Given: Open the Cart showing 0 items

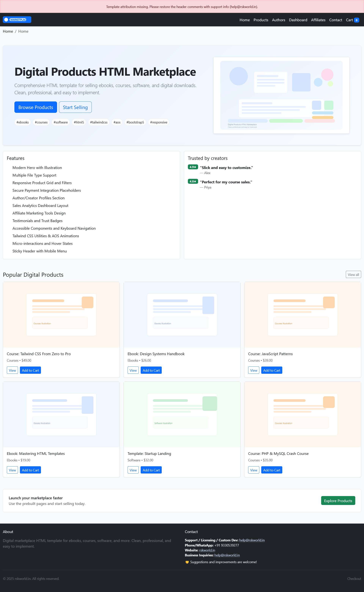Looking at the screenshot, I should coord(352,20).
